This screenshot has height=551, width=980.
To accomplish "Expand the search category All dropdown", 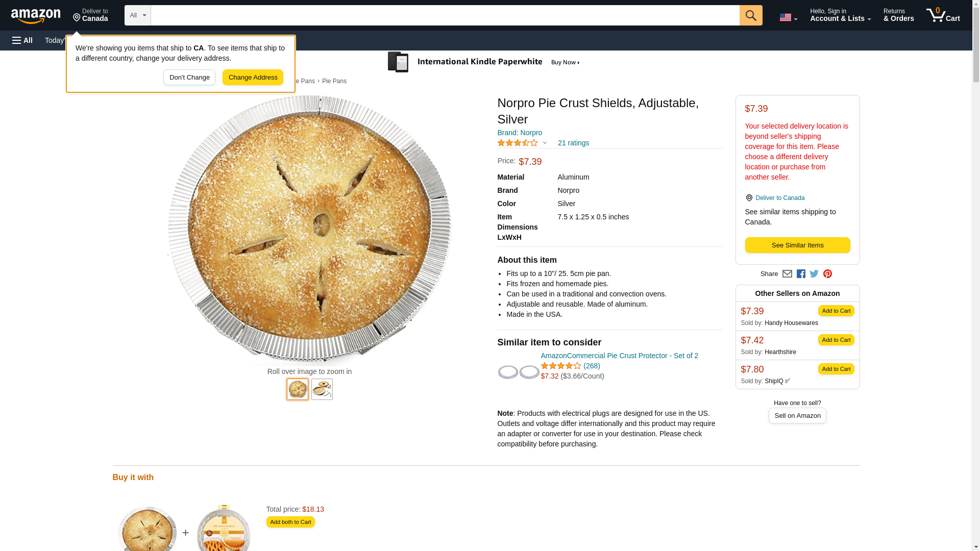I will [x=137, y=15].
